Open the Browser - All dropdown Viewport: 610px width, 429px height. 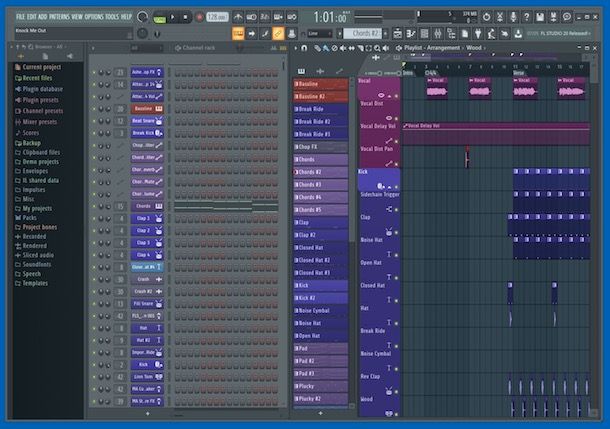(x=49, y=47)
